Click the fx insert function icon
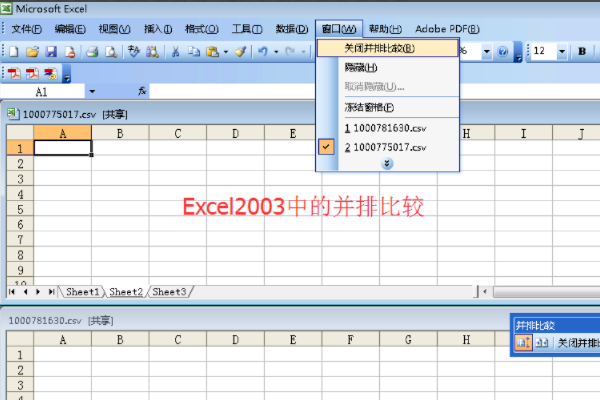This screenshot has width=600, height=400. (x=142, y=91)
